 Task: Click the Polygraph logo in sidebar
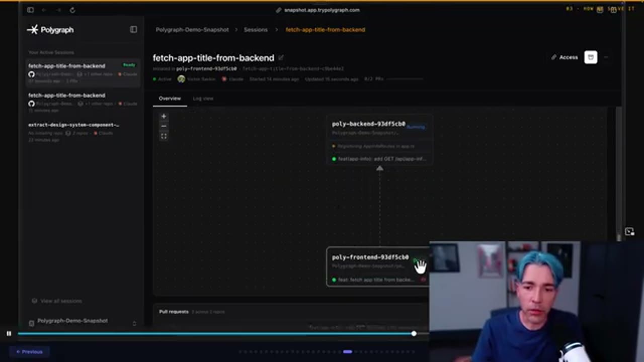coord(50,30)
